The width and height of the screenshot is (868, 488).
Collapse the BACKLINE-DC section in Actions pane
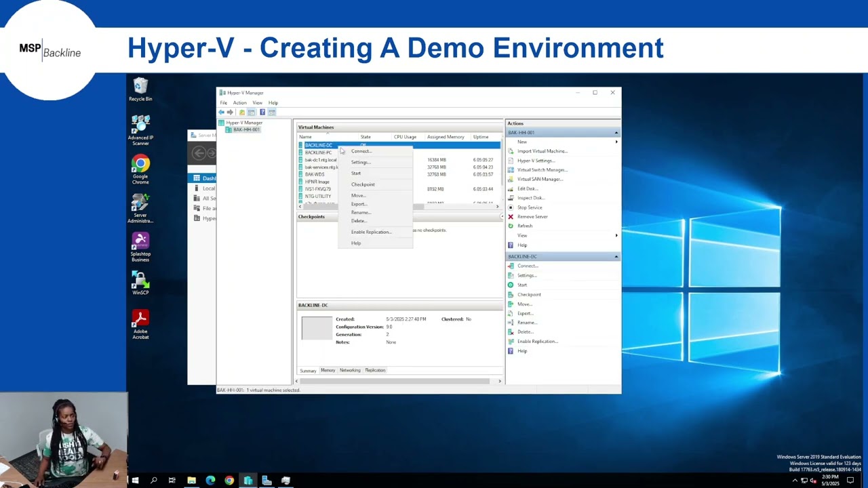[616, 256]
